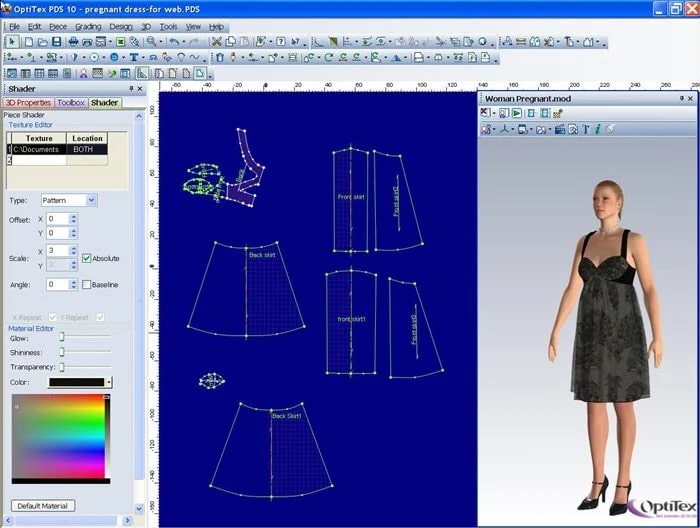Click the wave curve tool icon
This screenshot has height=528, width=700.
(194, 58)
